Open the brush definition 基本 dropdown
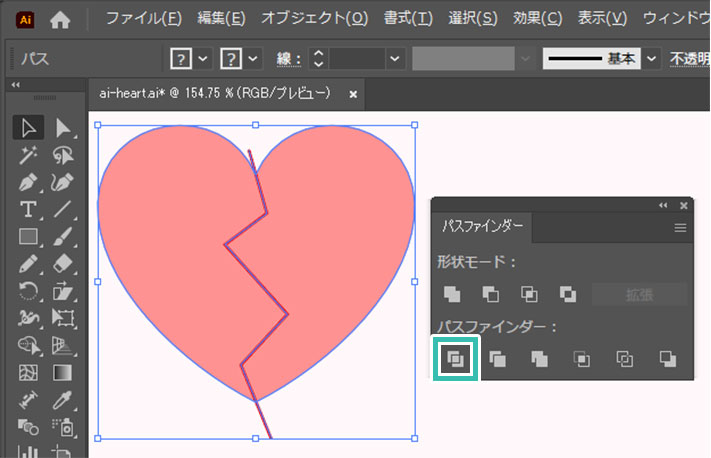Screen dimensions: 711x458 pos(652,59)
